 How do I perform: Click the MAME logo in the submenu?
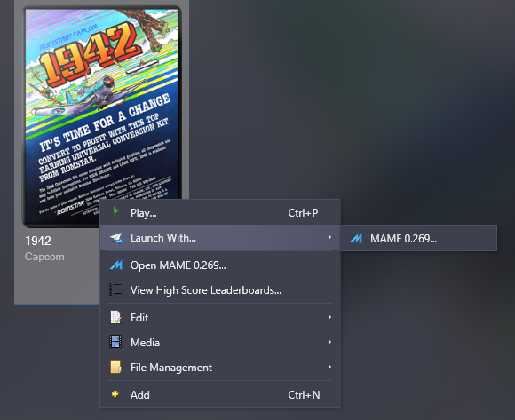(x=356, y=238)
